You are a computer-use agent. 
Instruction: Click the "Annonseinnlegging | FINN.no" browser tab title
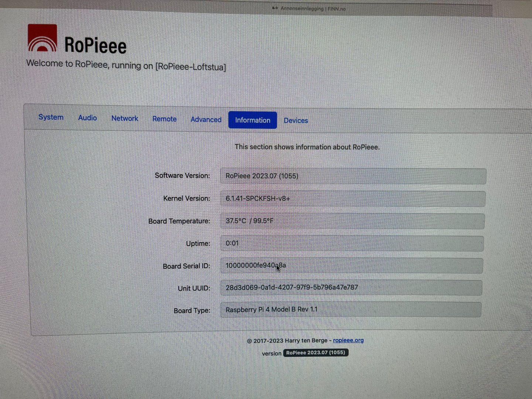click(313, 8)
